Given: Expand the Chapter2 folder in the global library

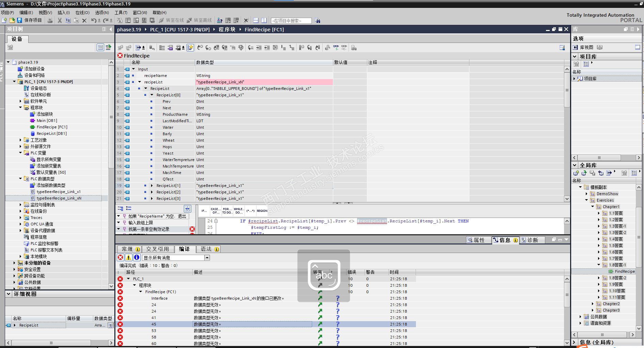Looking at the screenshot, I should [x=593, y=304].
